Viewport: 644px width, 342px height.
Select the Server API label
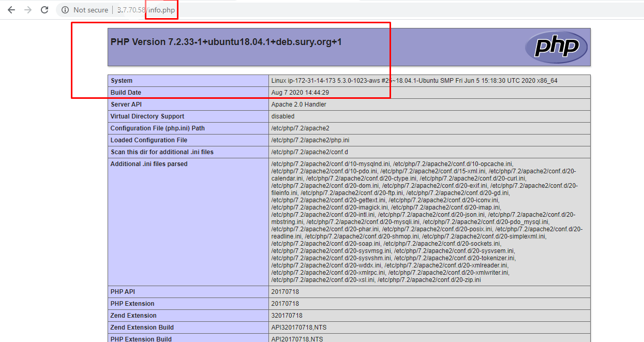pyautogui.click(x=125, y=105)
